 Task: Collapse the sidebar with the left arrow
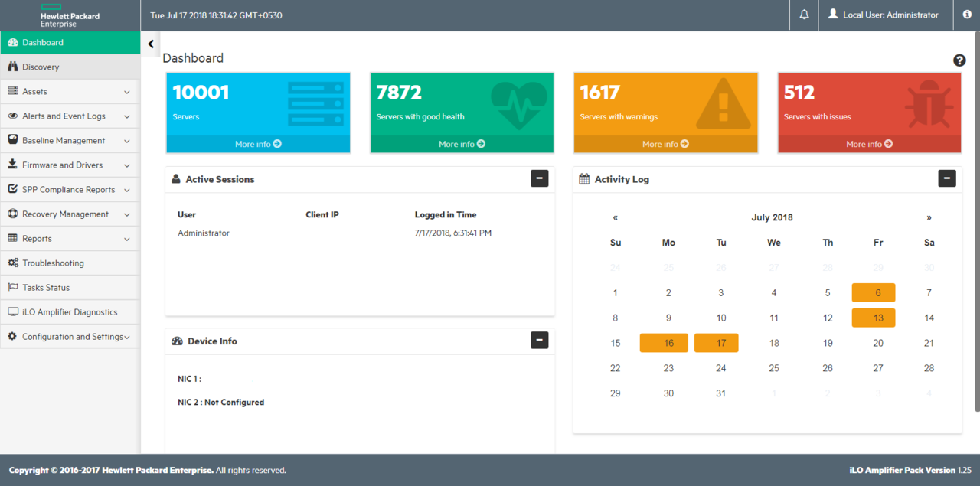(151, 44)
